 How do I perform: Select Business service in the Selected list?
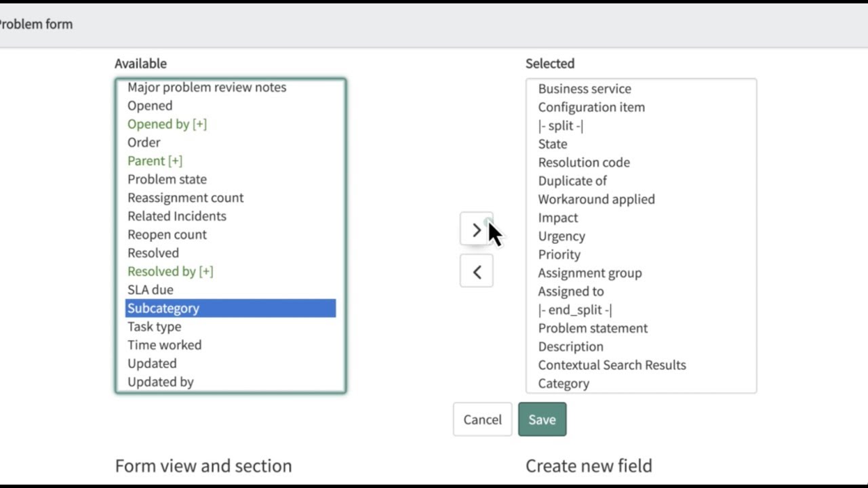(x=584, y=89)
